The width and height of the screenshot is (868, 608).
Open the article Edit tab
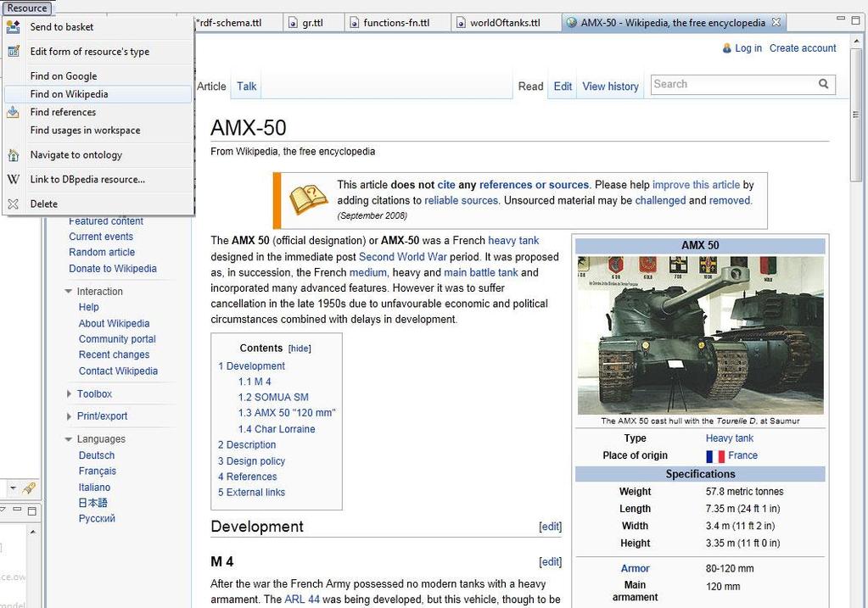(563, 86)
